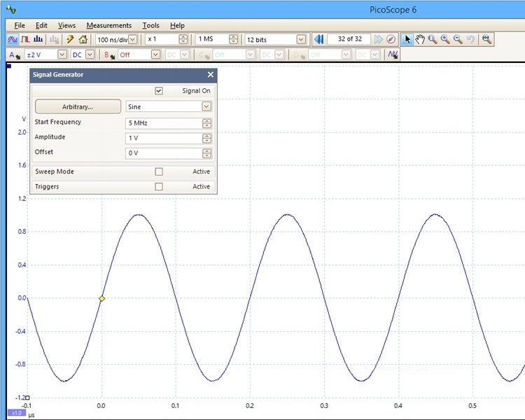Screen dimensions: 525x420
Task: Switch to Persistence mode
Action: [25, 39]
